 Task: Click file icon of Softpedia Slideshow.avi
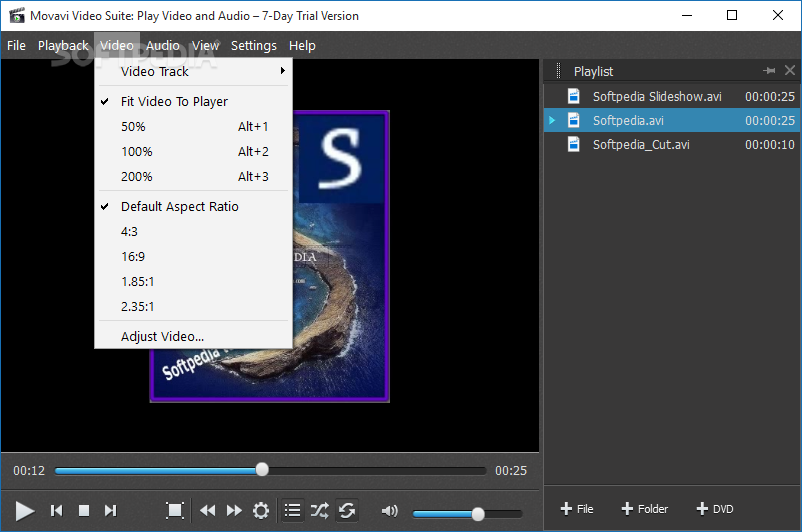click(574, 96)
